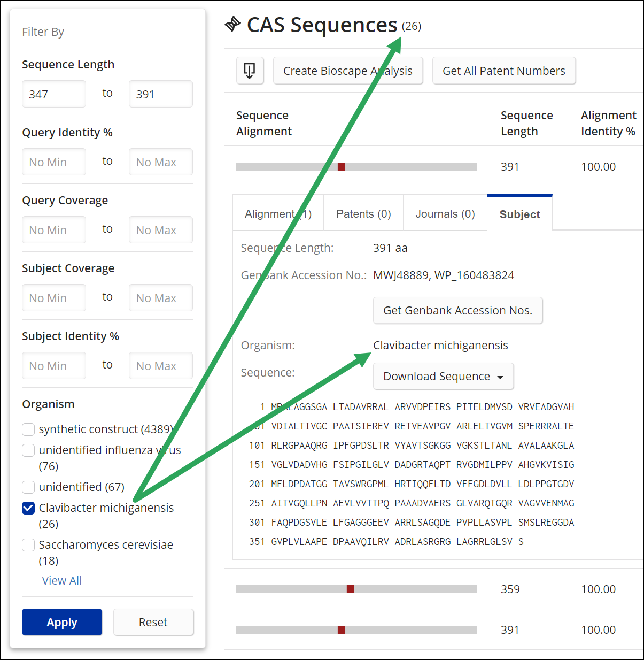This screenshot has width=644, height=660.
Task: Click the accession text MWJ48889, WP_160483824
Action: tap(444, 275)
